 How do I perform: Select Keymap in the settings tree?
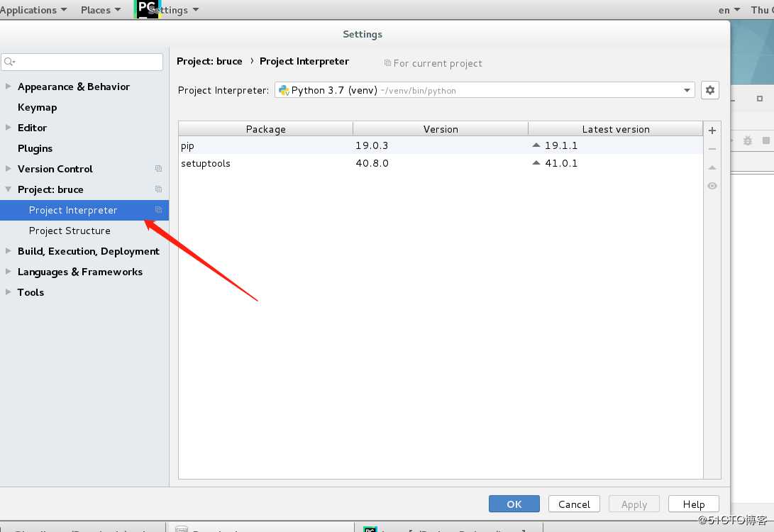tap(37, 107)
